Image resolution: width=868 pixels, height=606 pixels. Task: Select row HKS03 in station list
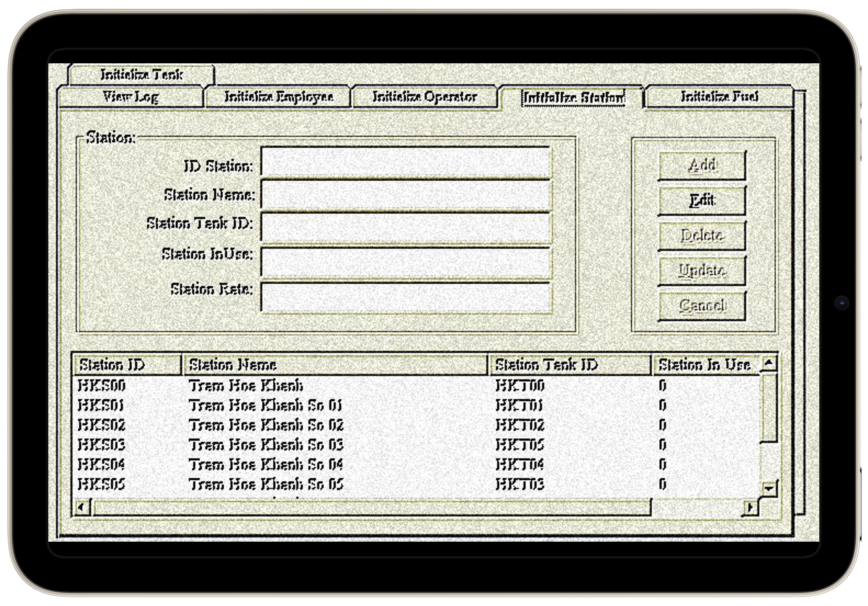[x=101, y=445]
